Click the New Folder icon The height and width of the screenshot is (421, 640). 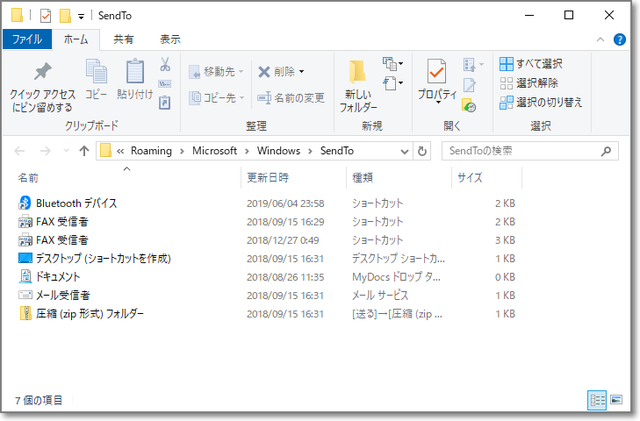pyautogui.click(x=358, y=73)
